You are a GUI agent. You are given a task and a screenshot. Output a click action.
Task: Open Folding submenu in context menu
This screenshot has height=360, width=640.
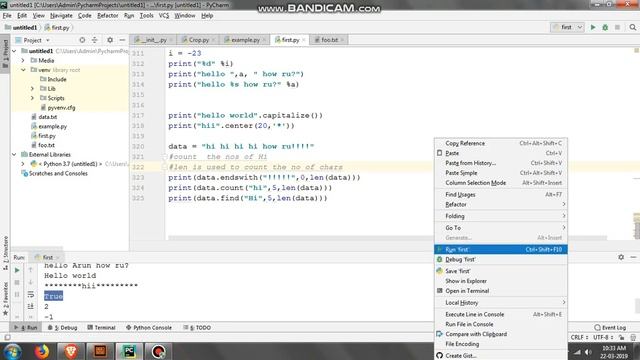coord(501,216)
